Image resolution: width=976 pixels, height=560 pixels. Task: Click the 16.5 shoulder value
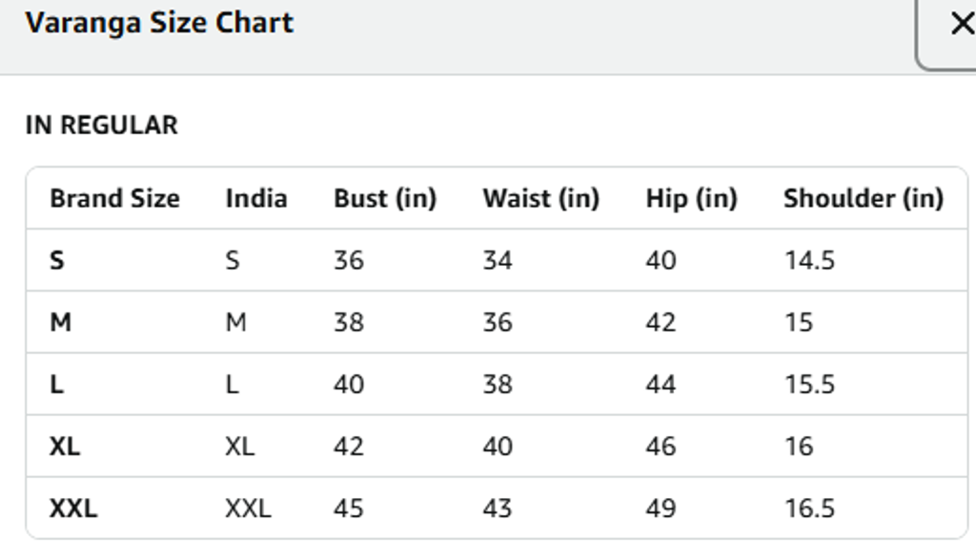pyautogui.click(x=809, y=508)
